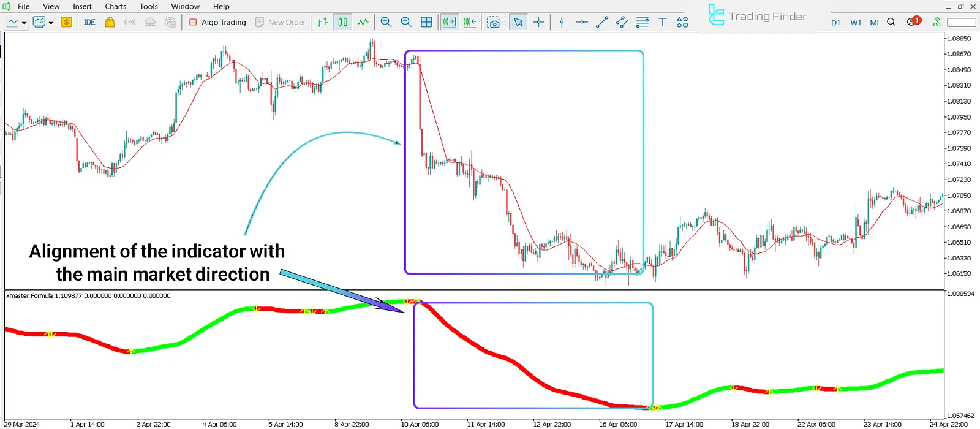Viewport: 980px width, 429px height.
Task: Draw a trendline with the line tool
Action: [x=602, y=22]
